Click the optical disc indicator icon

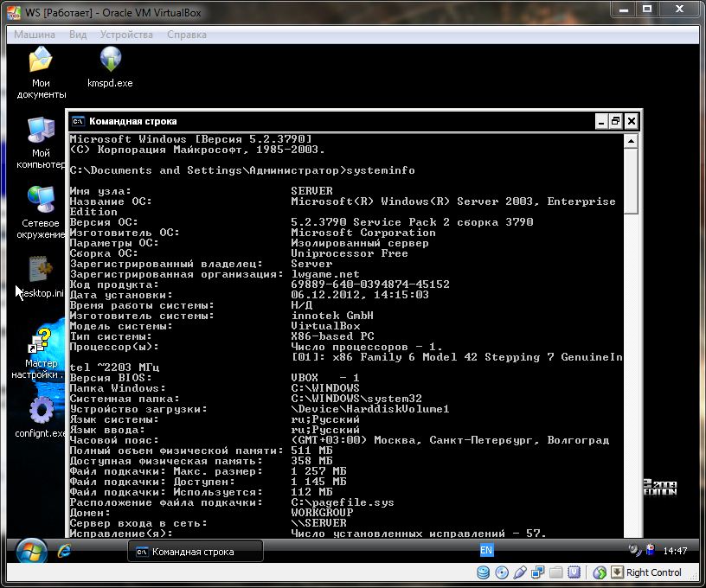pos(502,572)
